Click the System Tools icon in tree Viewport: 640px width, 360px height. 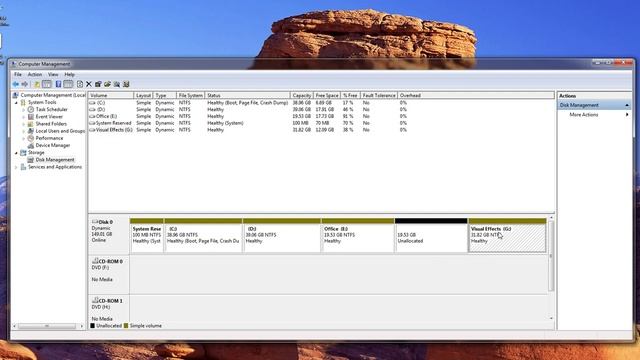coord(23,102)
